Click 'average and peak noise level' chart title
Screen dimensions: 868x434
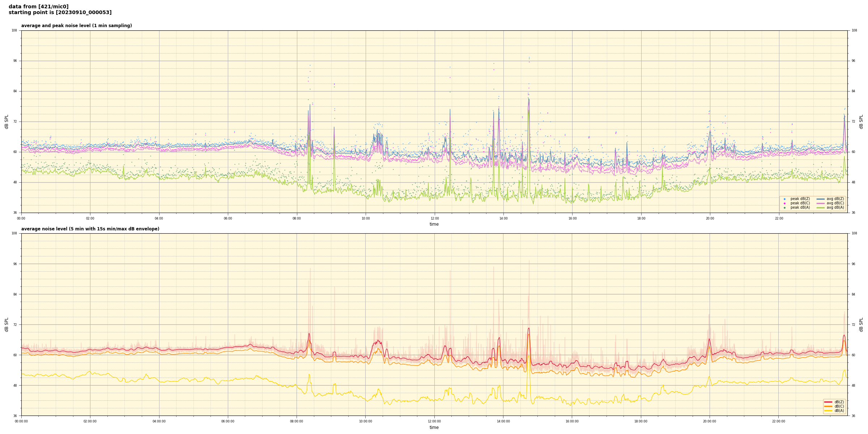(x=76, y=26)
